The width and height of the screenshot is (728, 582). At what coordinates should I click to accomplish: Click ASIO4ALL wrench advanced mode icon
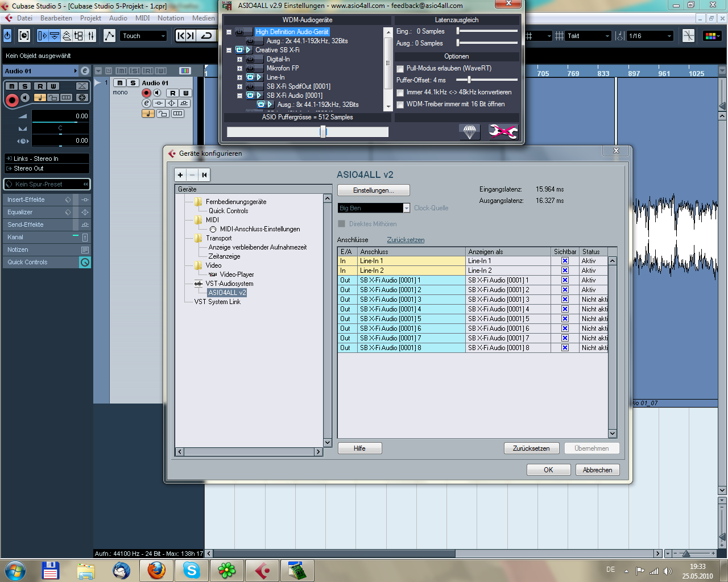(x=503, y=132)
